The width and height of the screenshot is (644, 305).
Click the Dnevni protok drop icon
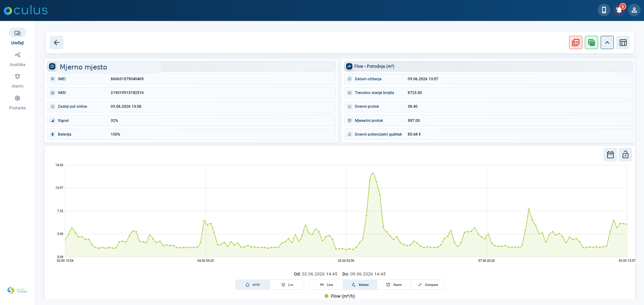[x=350, y=107]
